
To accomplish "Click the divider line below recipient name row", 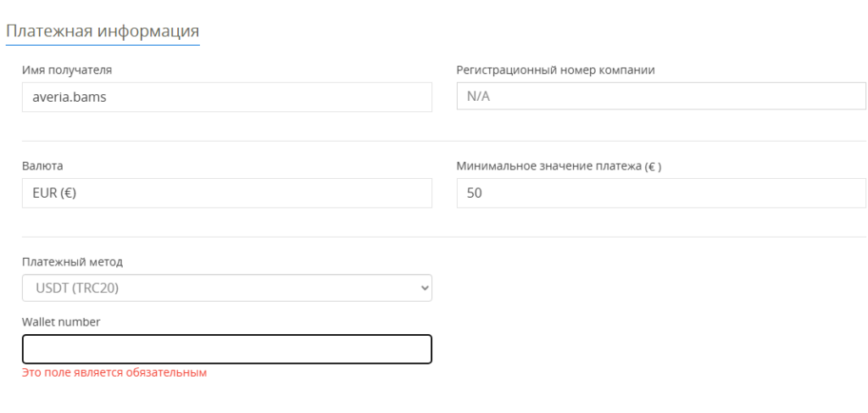I will 444,141.
